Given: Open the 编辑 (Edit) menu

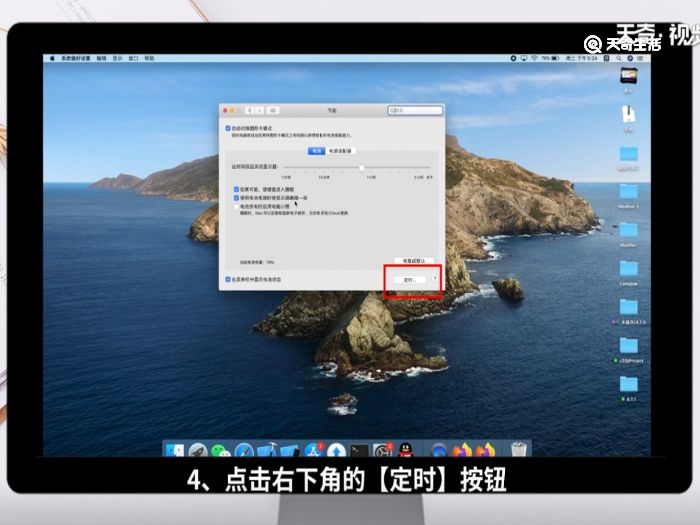Looking at the screenshot, I should pyautogui.click(x=101, y=58).
